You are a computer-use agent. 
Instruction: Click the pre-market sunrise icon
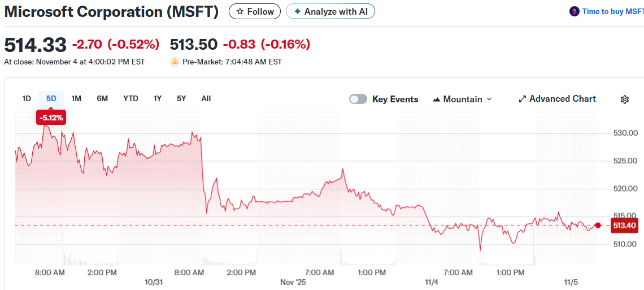coord(175,62)
